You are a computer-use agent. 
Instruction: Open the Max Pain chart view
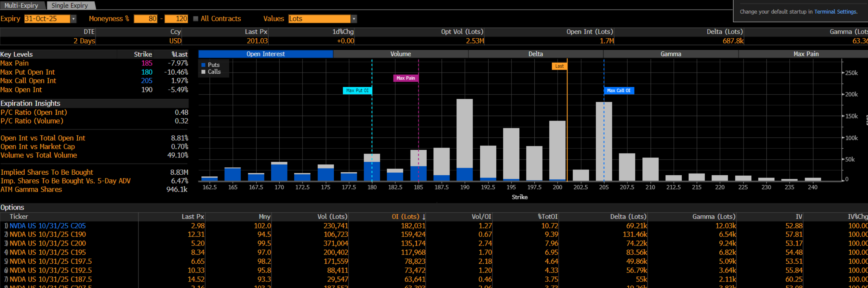805,54
